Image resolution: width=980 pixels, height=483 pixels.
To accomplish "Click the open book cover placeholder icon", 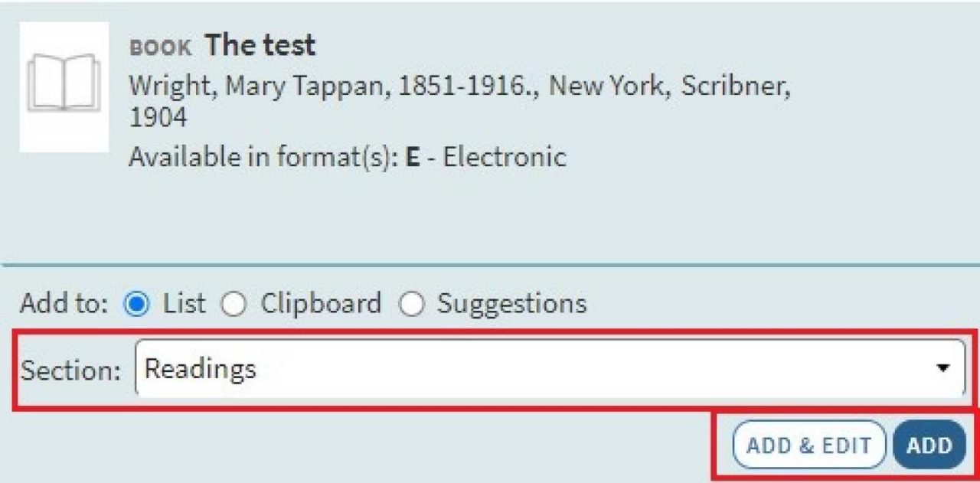I will point(64,82).
